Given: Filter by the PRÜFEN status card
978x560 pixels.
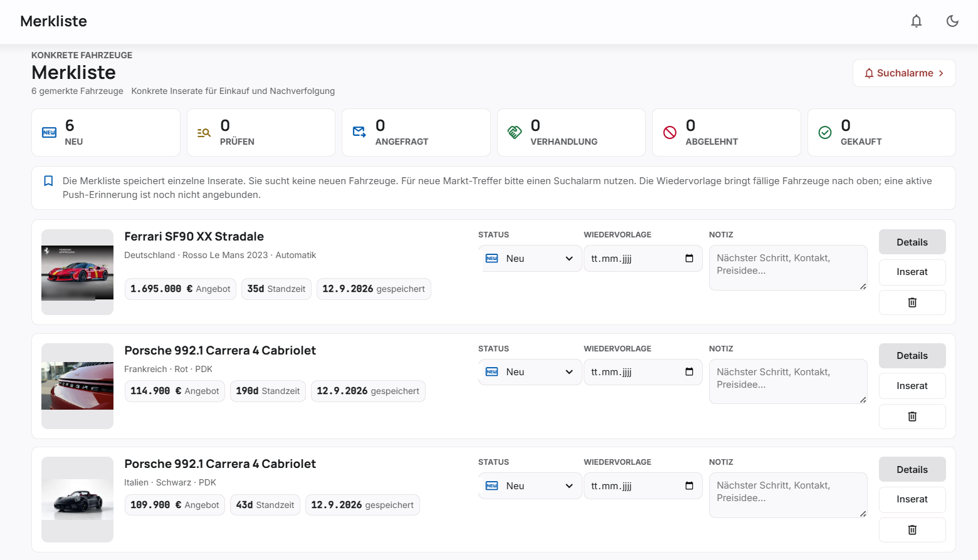Looking at the screenshot, I should pos(261,133).
